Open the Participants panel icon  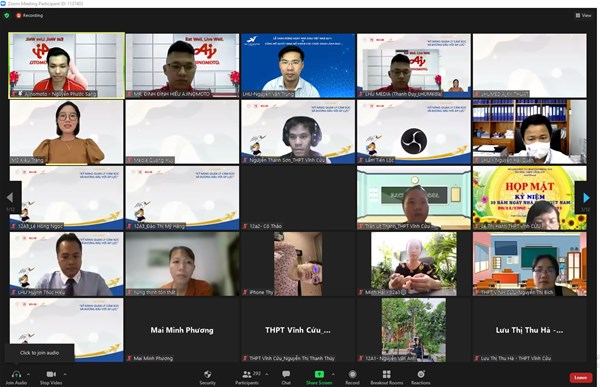247,374
